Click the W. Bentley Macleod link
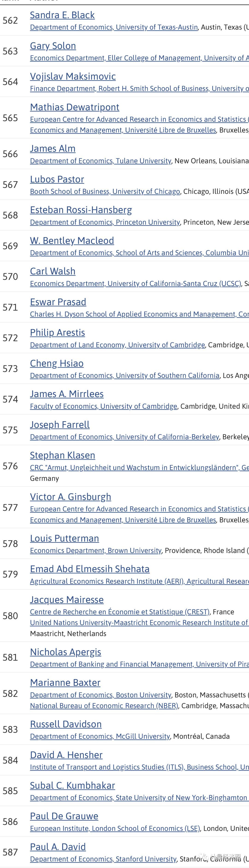 click(x=72, y=240)
